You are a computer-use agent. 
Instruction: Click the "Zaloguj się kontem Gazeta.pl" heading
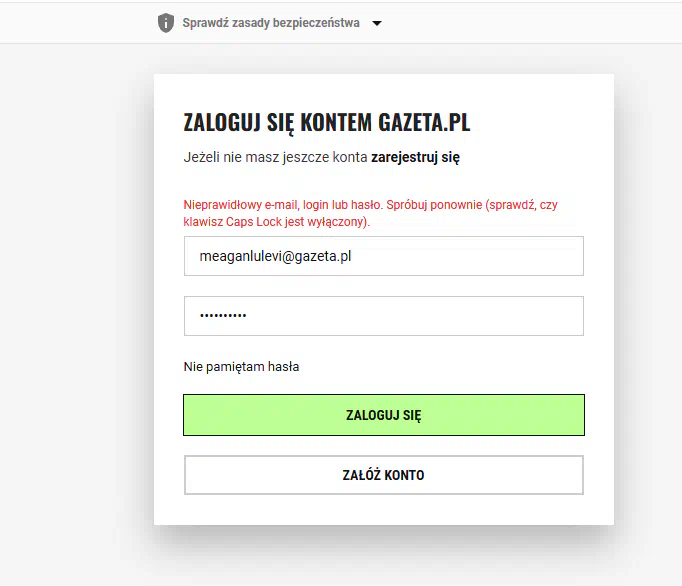point(327,122)
